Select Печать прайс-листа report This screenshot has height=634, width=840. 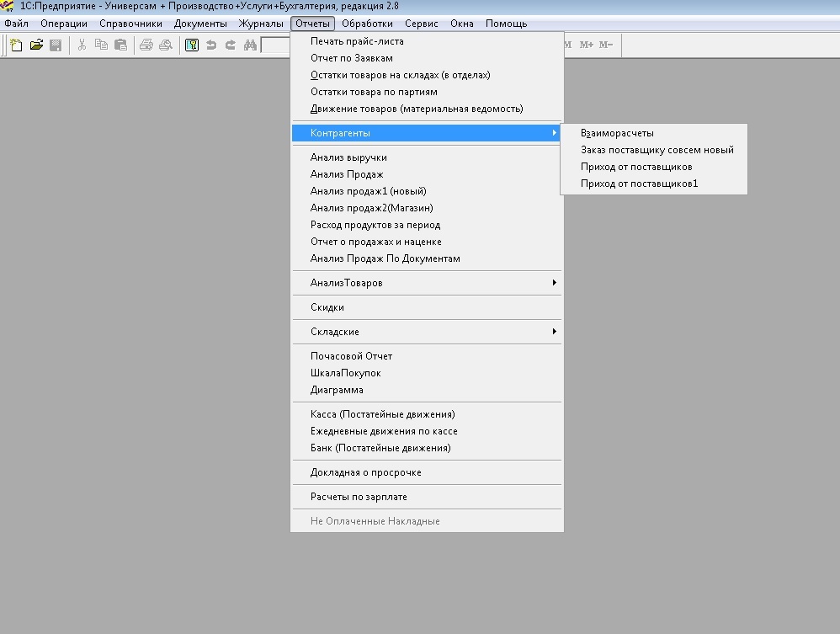(427, 41)
